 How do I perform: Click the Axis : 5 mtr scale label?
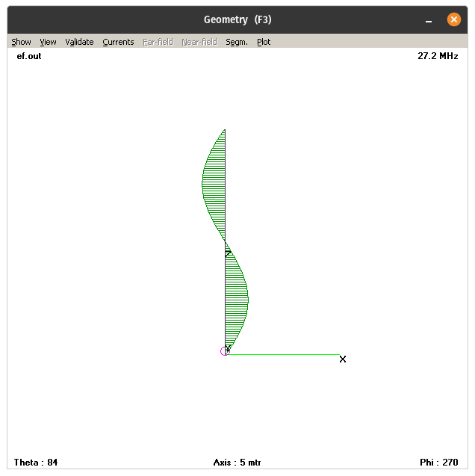237,463
